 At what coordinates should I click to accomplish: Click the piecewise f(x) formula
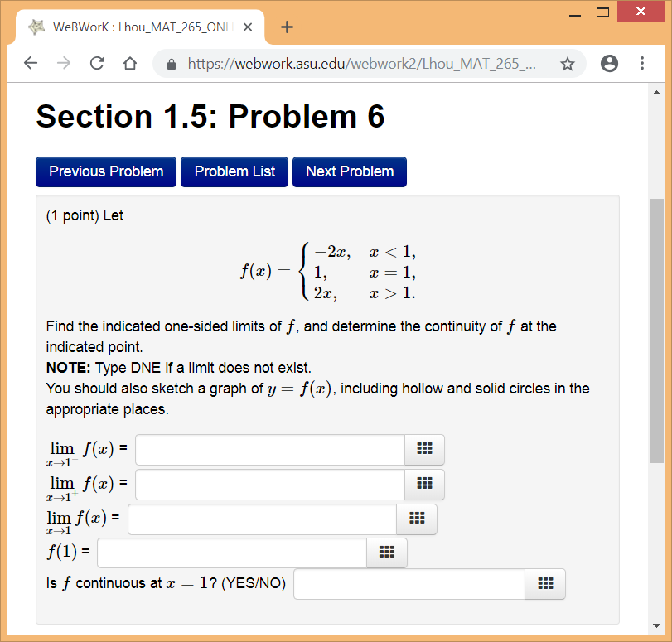tap(328, 272)
